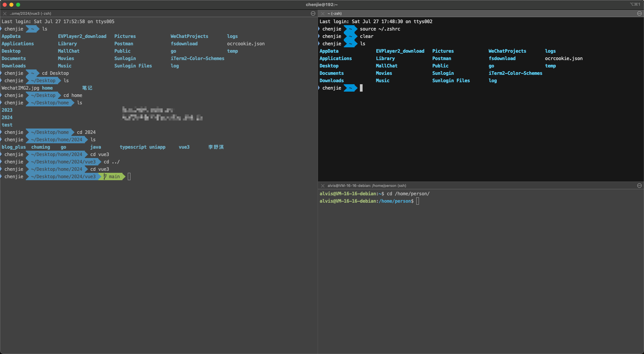Click the ⌥⌘1 window shortcut indicator
The height and width of the screenshot is (354, 644).
pos(635,4)
